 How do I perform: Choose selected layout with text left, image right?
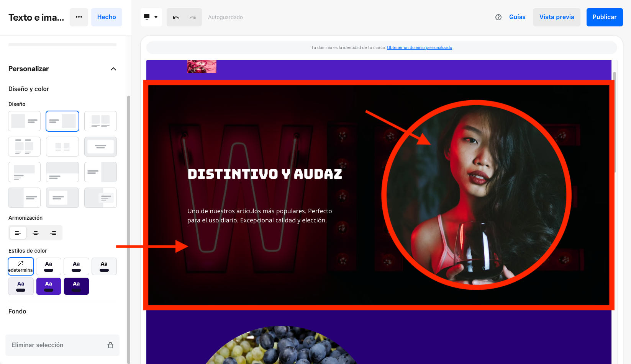click(62, 121)
